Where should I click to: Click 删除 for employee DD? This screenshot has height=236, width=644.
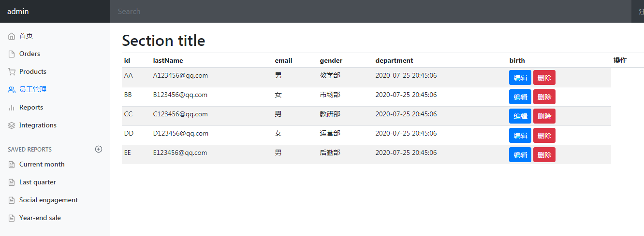(544, 135)
